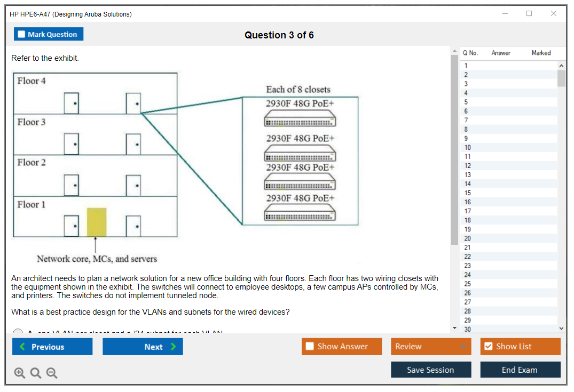Viewport: 574px width, 392px height.
Task: Click the left chevron on Previous button
Action: pyautogui.click(x=22, y=347)
